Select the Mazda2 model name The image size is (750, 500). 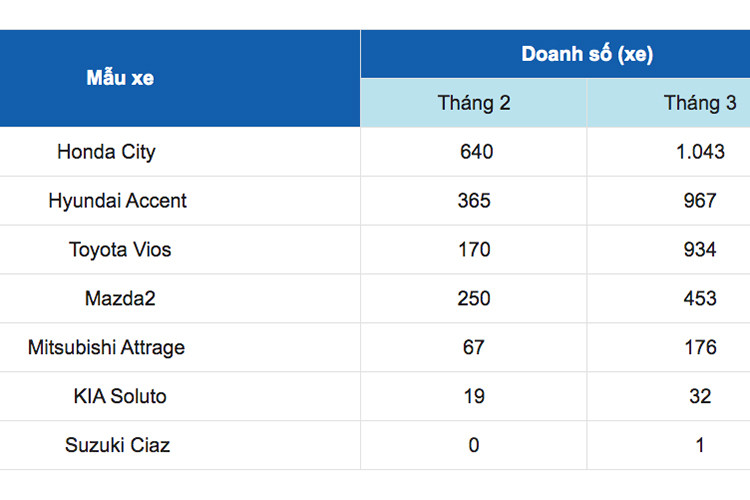tap(120, 298)
